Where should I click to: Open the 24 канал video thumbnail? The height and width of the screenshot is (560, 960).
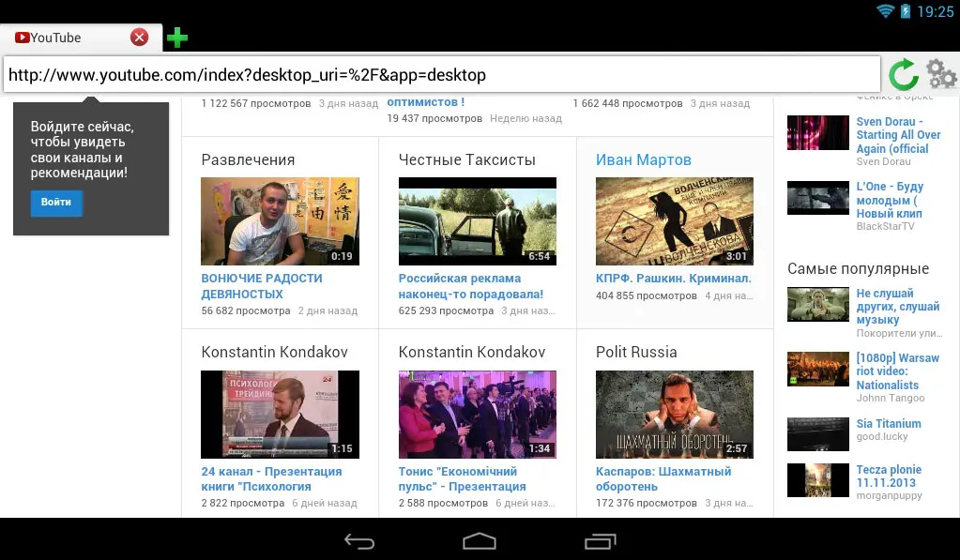coord(280,415)
